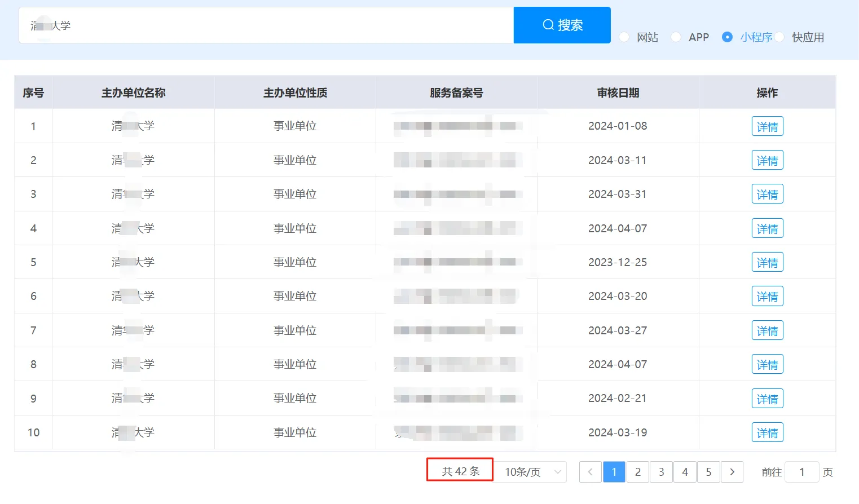Select the APP filter option
Screen dimensions: 859x504
pos(675,37)
